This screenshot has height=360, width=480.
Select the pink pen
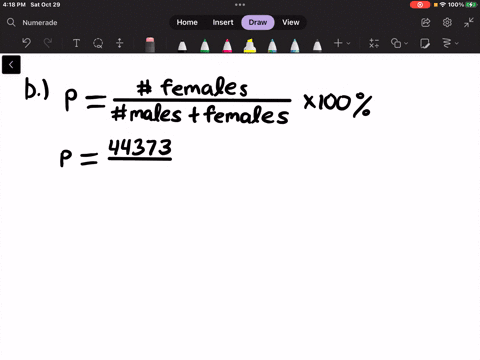pos(227,45)
